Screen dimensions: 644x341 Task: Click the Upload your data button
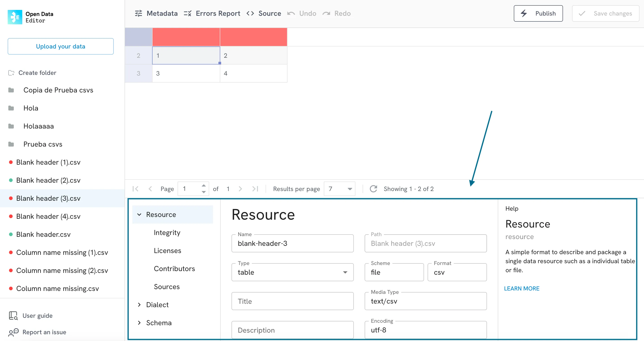tap(60, 46)
